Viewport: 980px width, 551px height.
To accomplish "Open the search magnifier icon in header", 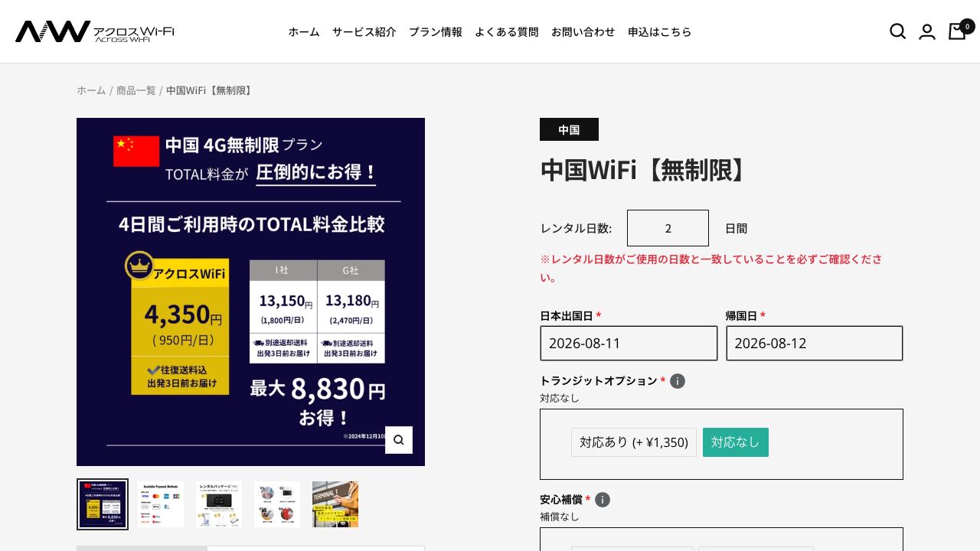I will point(898,31).
